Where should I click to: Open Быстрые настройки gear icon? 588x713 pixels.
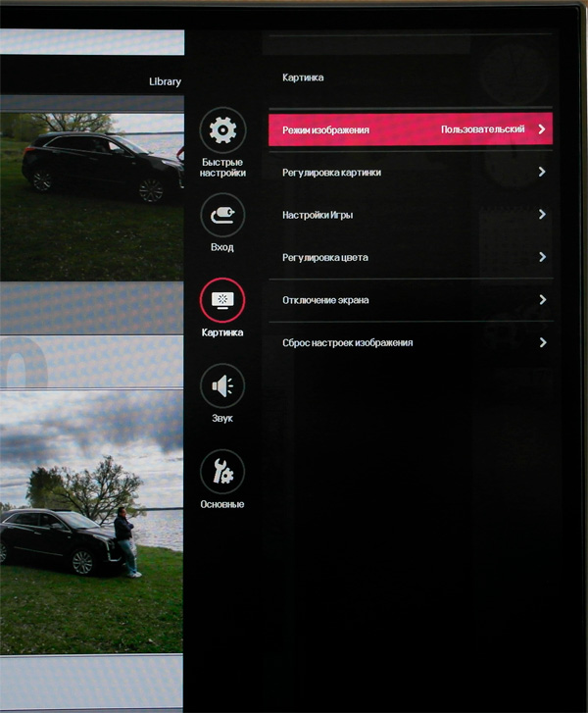tap(222, 128)
